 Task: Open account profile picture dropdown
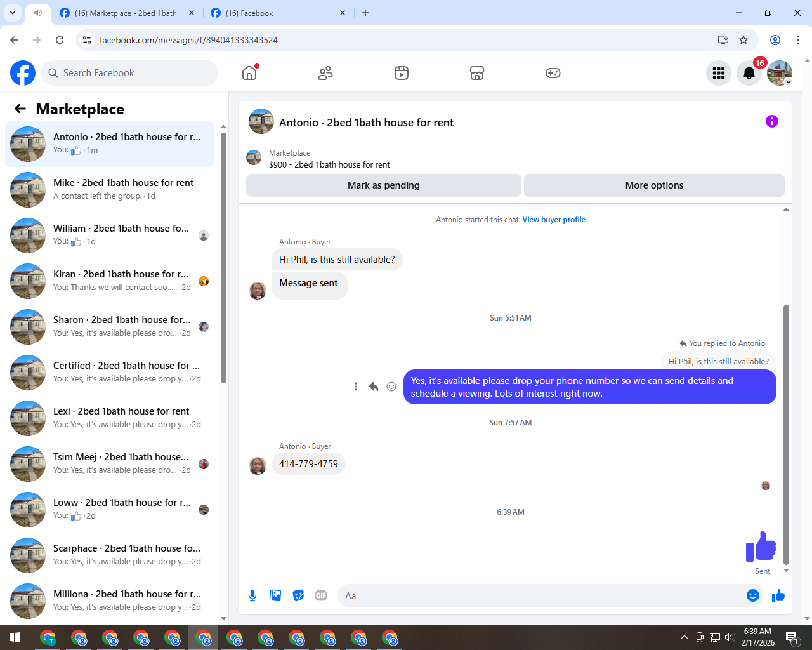click(x=780, y=73)
